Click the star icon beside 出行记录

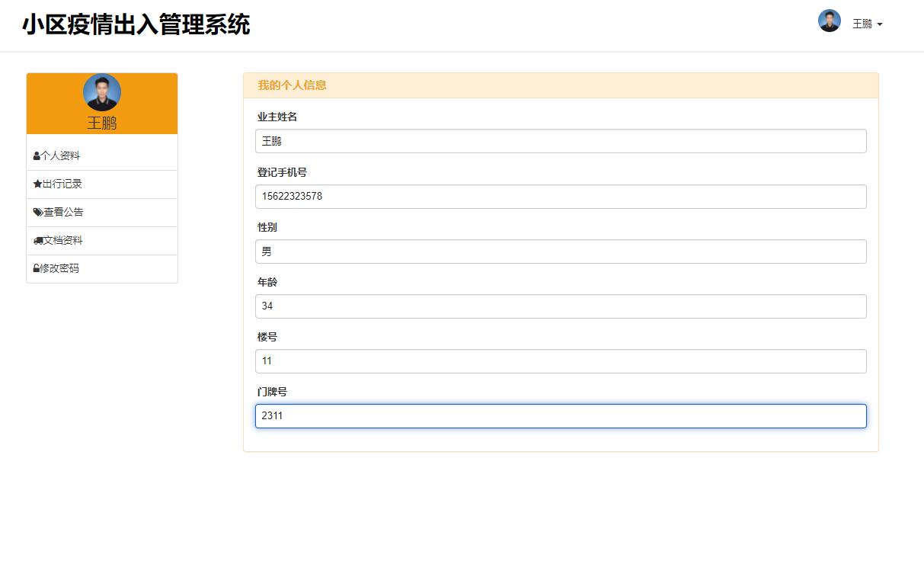[36, 184]
